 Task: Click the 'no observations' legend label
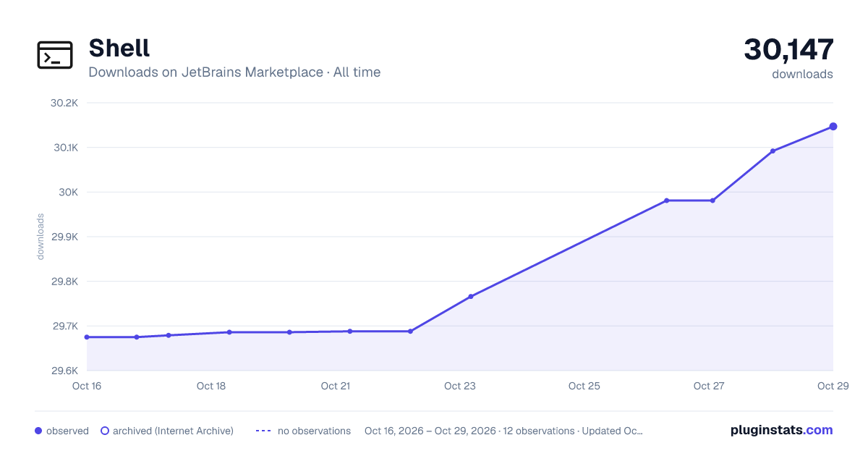[314, 431]
